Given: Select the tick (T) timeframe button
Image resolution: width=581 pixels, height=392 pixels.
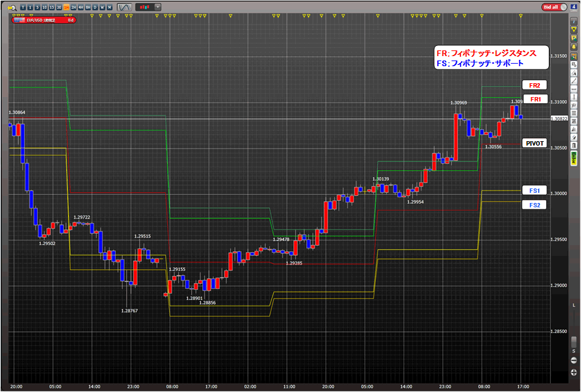Looking at the screenshot, I should tap(23, 8).
